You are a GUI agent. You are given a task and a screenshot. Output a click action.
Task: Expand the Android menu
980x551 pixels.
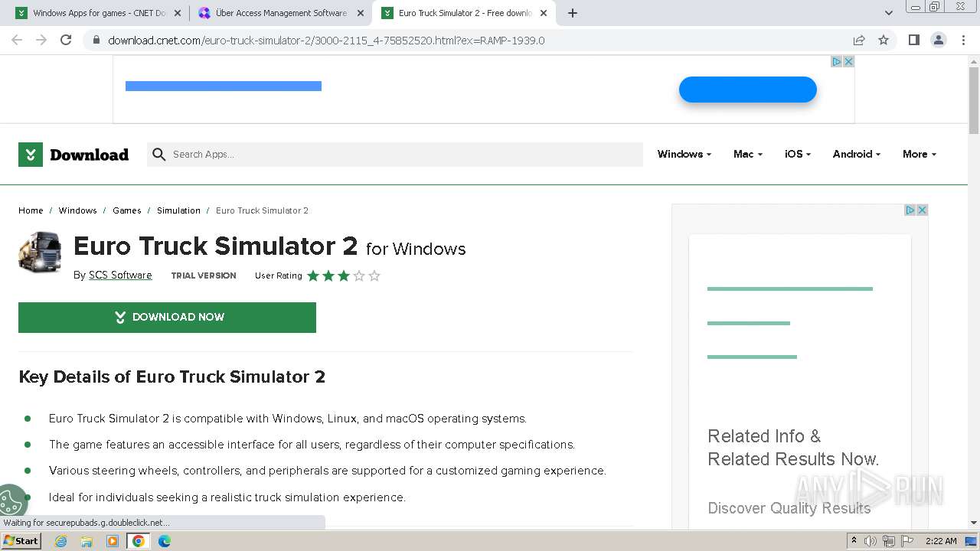pos(856,154)
